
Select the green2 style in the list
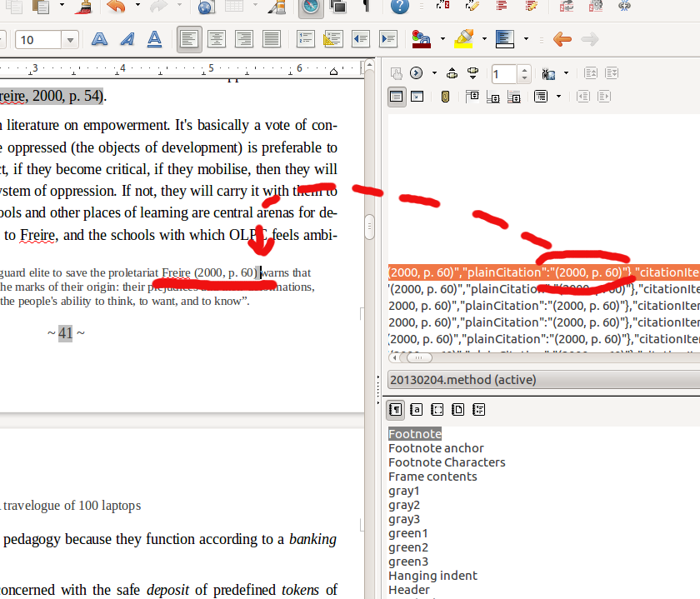[408, 547]
